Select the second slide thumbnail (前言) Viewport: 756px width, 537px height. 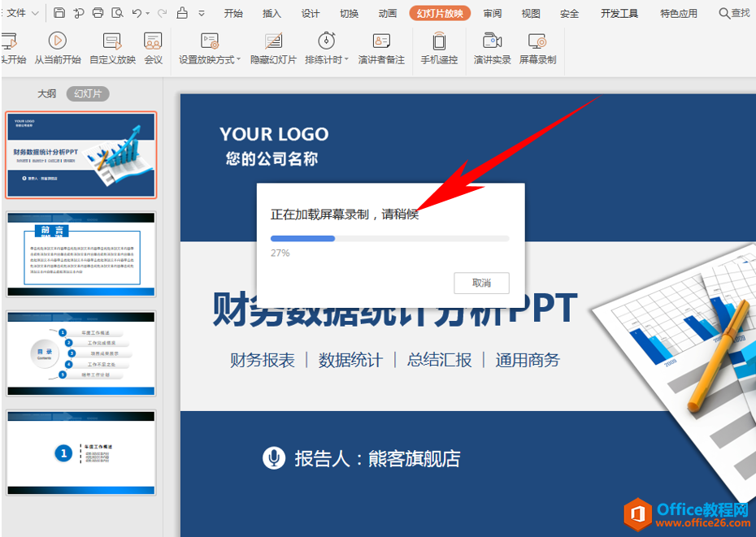pos(80,254)
